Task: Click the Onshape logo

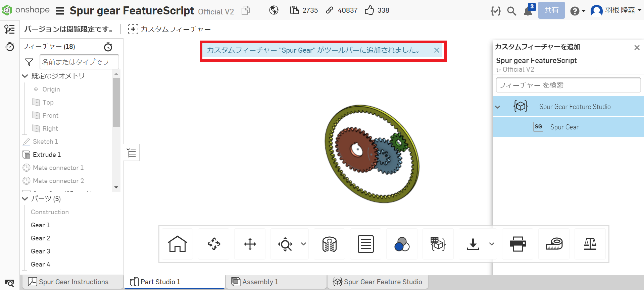Action: (26, 10)
